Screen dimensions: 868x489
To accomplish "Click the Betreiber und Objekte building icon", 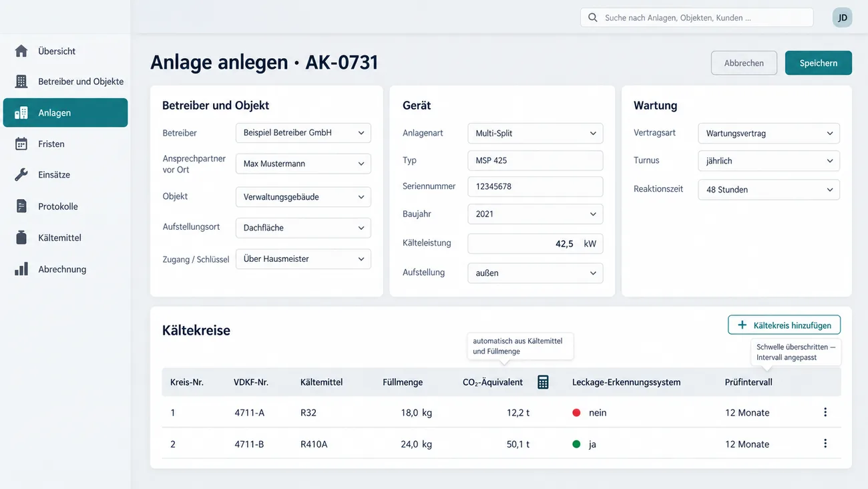I will pos(21,81).
